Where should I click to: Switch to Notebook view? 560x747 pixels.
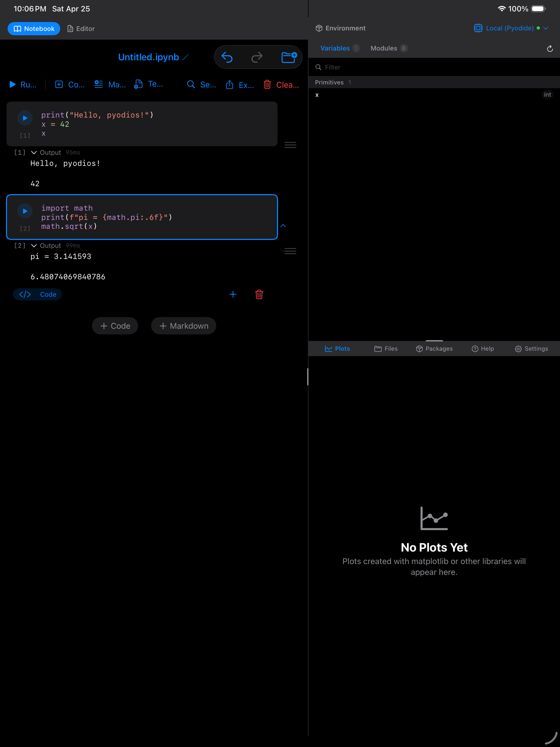coord(34,29)
